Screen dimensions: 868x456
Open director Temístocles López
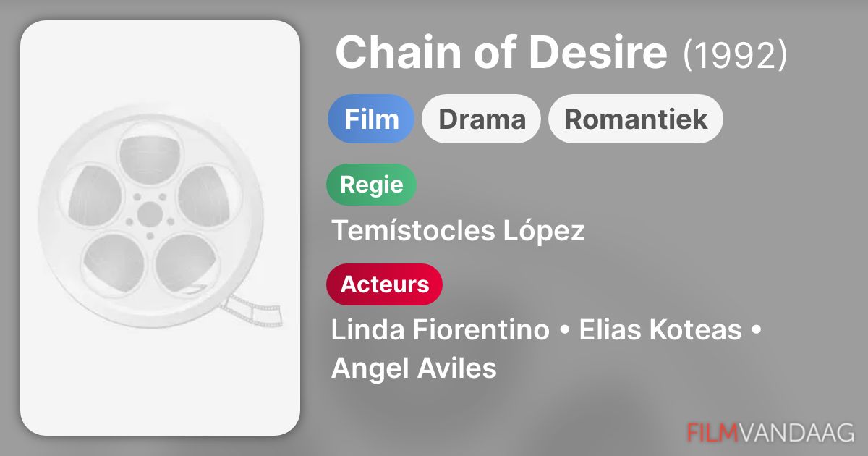click(458, 231)
